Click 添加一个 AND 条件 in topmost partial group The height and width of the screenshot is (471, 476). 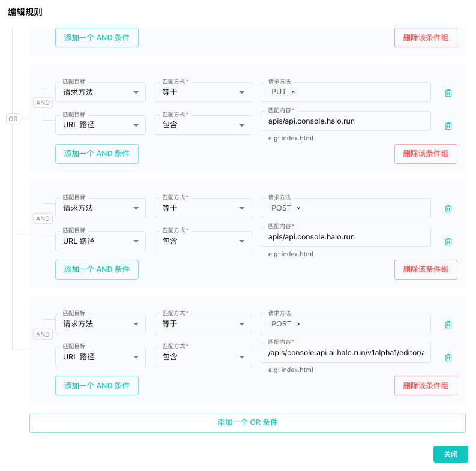97,38
